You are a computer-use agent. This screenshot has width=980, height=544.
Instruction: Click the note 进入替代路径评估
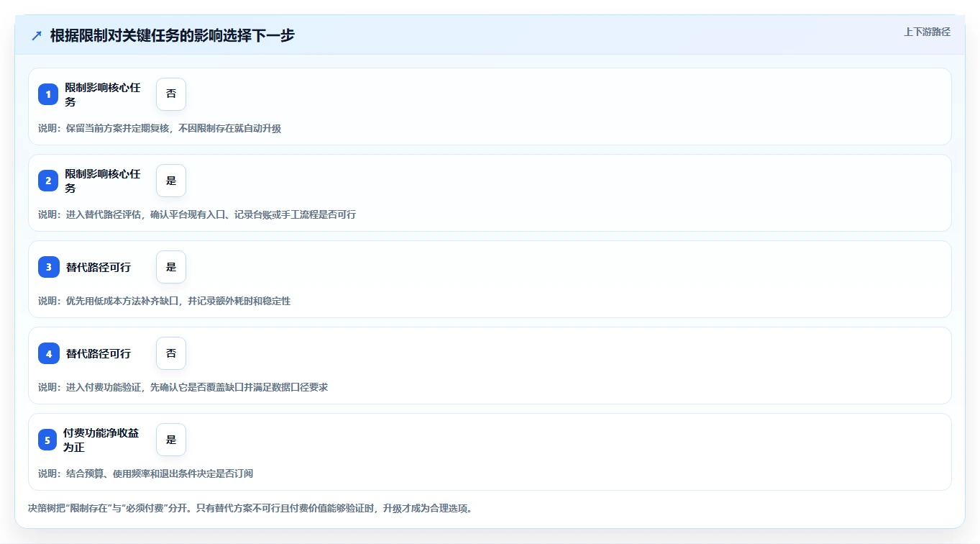197,214
